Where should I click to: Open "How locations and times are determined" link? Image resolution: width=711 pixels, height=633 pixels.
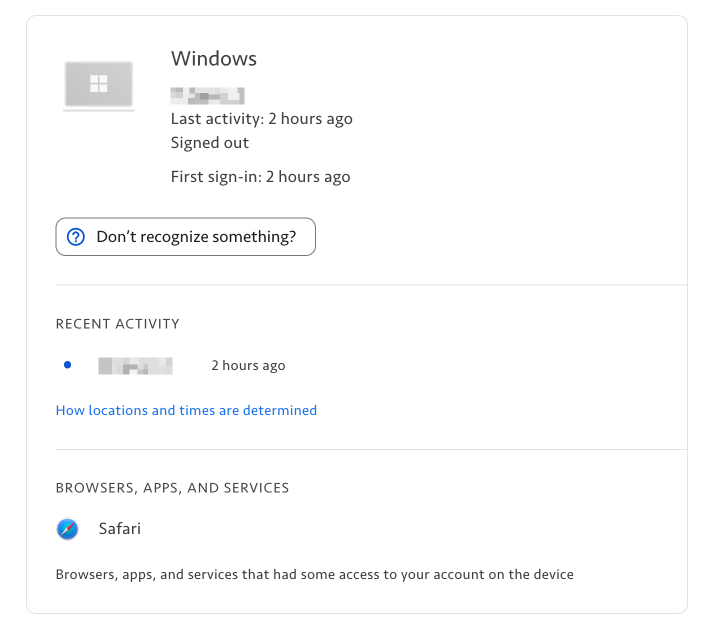coord(186,410)
